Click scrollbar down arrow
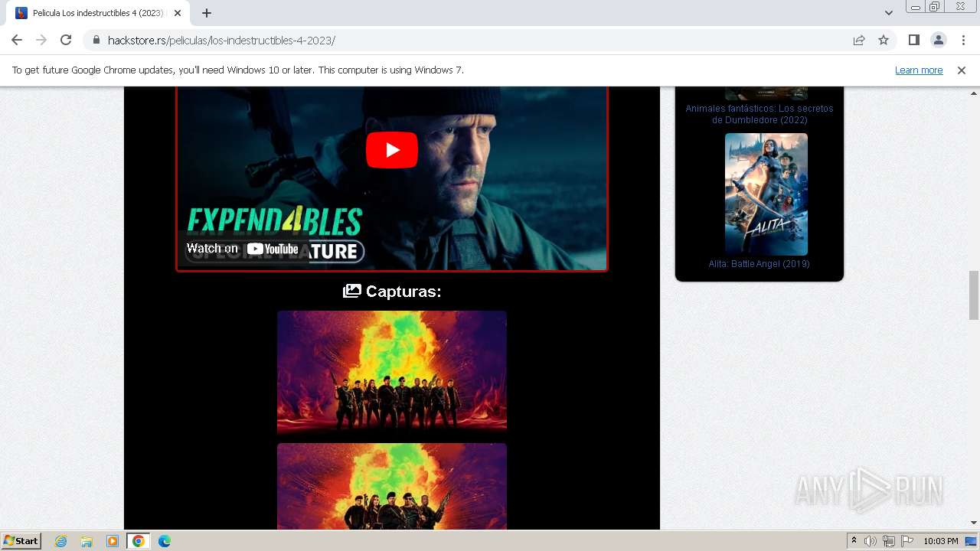 pyautogui.click(x=974, y=523)
